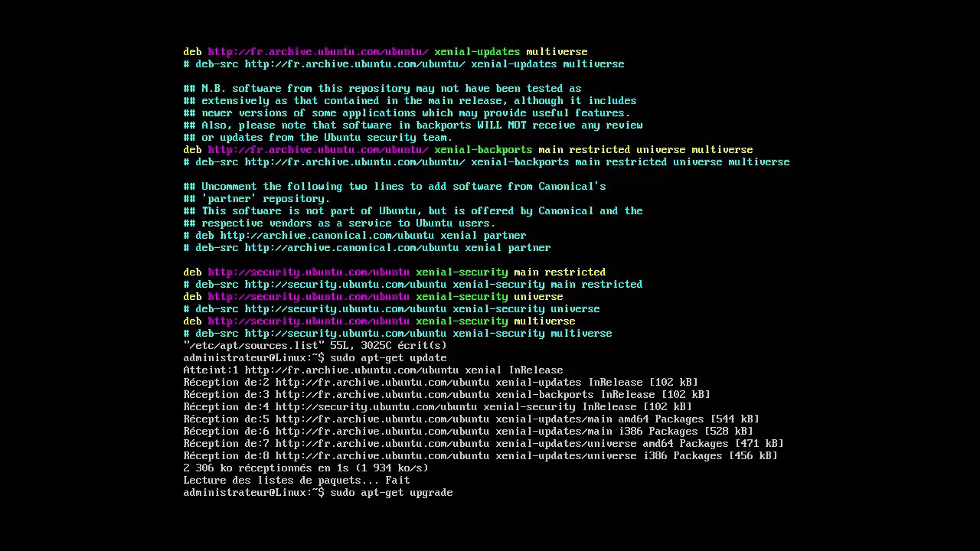
Task: Click the comment line 'This software is not part of Ubuntu'
Action: pyautogui.click(x=413, y=211)
